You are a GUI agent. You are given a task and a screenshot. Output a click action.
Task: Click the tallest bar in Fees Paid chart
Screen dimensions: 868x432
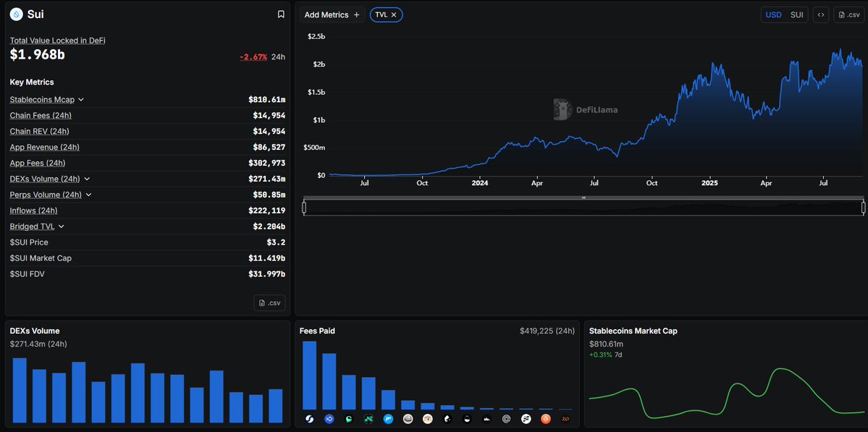(x=309, y=375)
